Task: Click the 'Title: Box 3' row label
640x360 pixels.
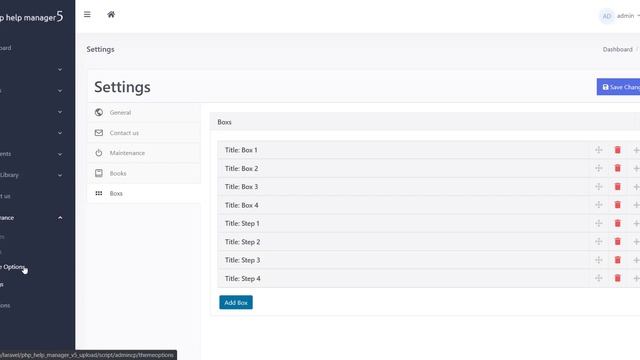Action: [242, 187]
